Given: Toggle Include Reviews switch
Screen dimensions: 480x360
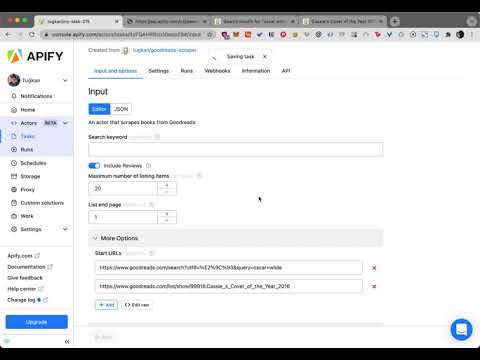Looking at the screenshot, I should click(94, 166).
